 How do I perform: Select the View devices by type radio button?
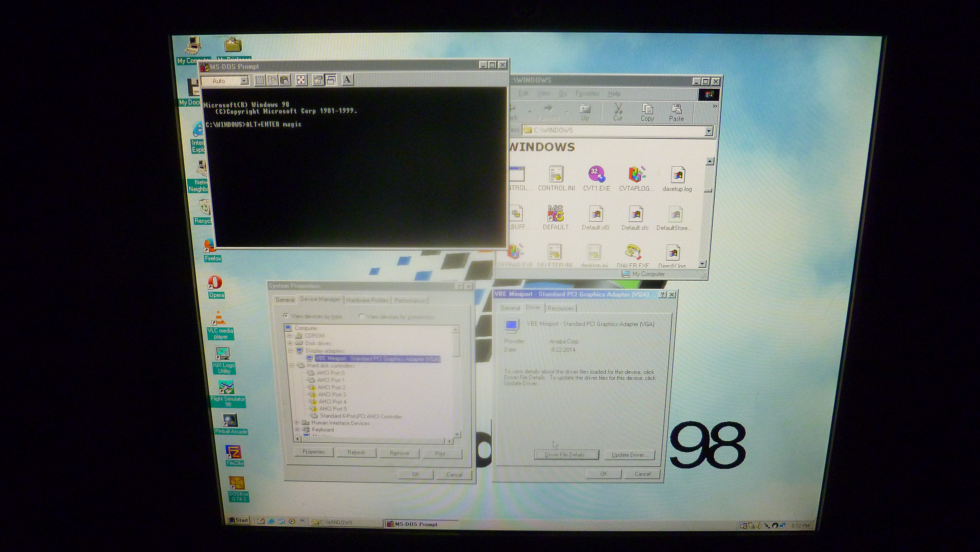click(286, 315)
